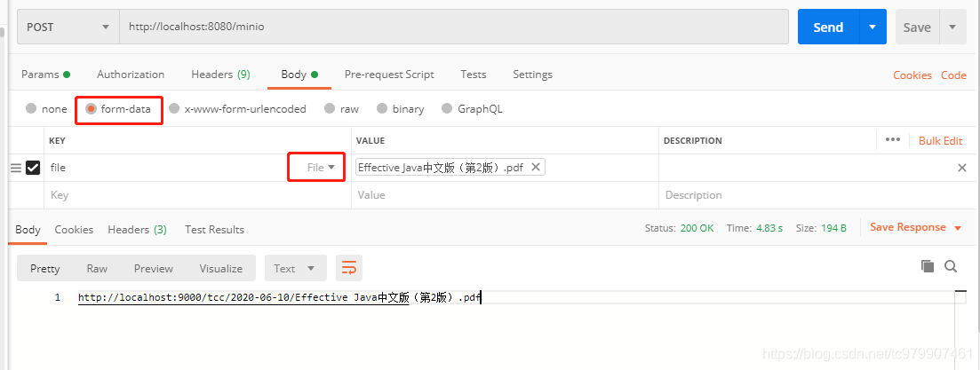Copy response body to clipboard
Image resolution: width=980 pixels, height=370 pixels.
click(928, 266)
